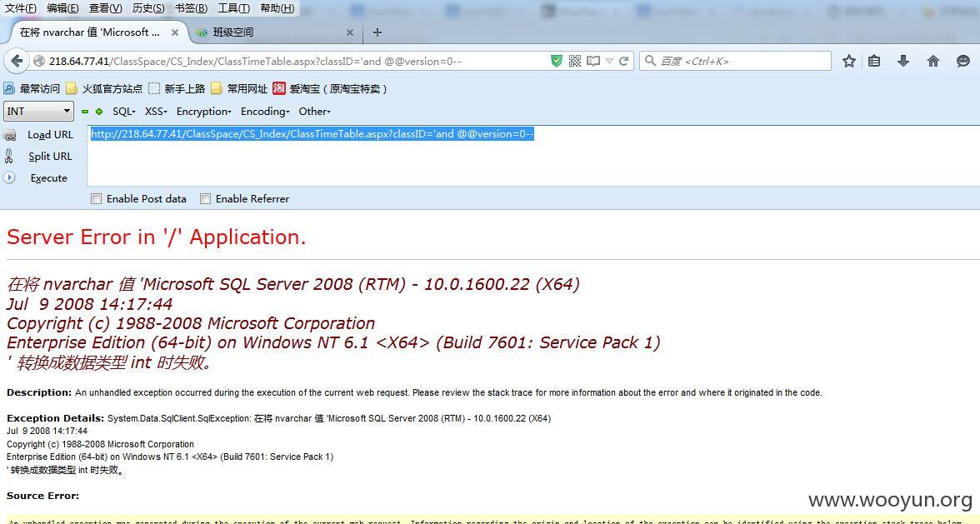Click 班级空间 tab favicon
Screen dimensions: 980x524
[x=202, y=32]
